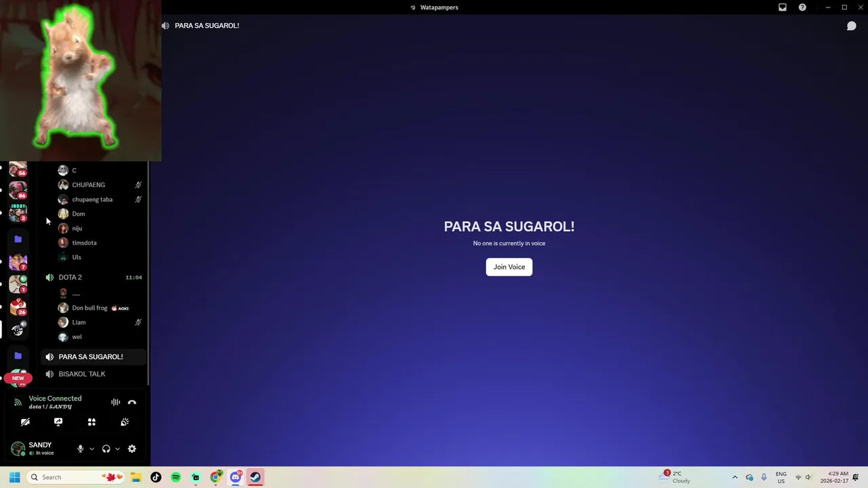Open server icon with 26 badge
The height and width of the screenshot is (488, 868).
click(18, 307)
